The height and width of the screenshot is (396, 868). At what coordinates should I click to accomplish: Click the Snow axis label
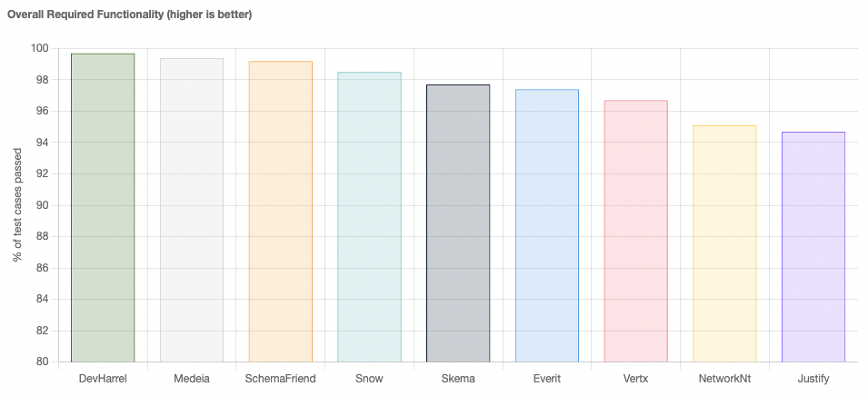[x=369, y=379]
